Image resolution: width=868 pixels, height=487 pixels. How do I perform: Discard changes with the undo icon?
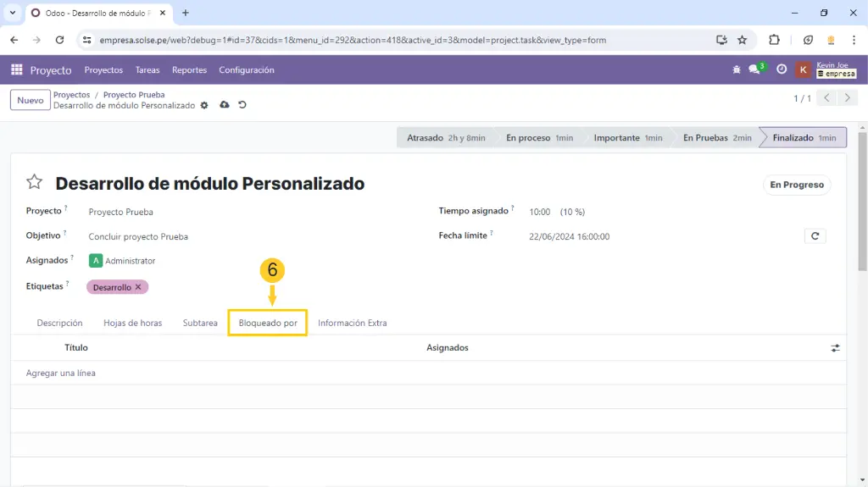(x=242, y=105)
